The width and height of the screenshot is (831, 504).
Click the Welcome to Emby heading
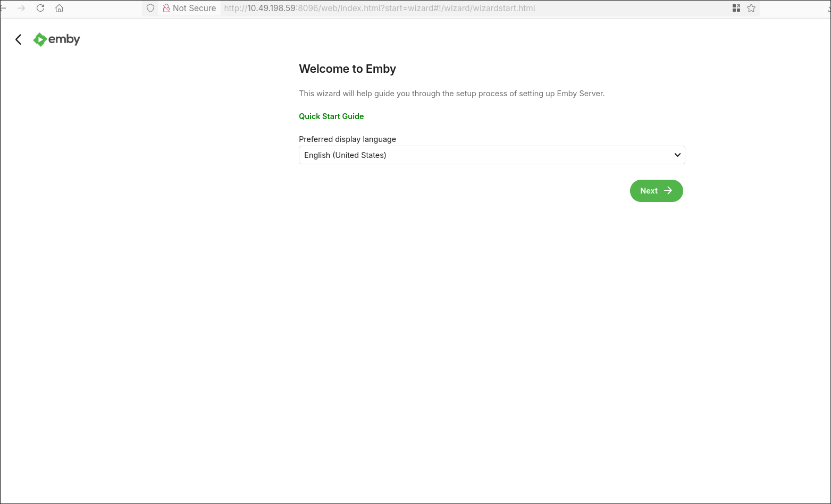[x=347, y=69]
